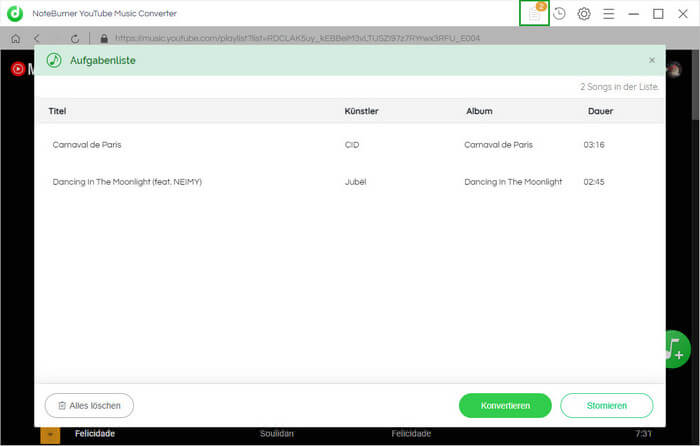The height and width of the screenshot is (446, 700).
Task: Click album Dancing In The Moonlight cell
Action: coord(513,182)
